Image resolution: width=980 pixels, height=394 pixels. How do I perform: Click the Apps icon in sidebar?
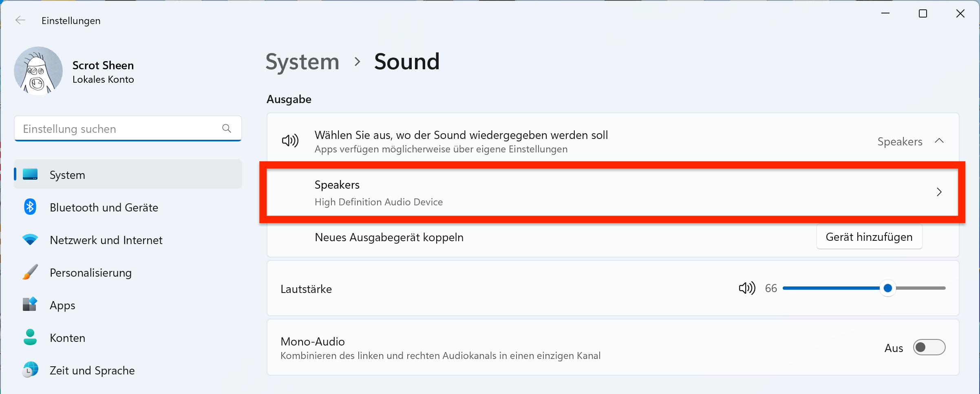coord(30,304)
